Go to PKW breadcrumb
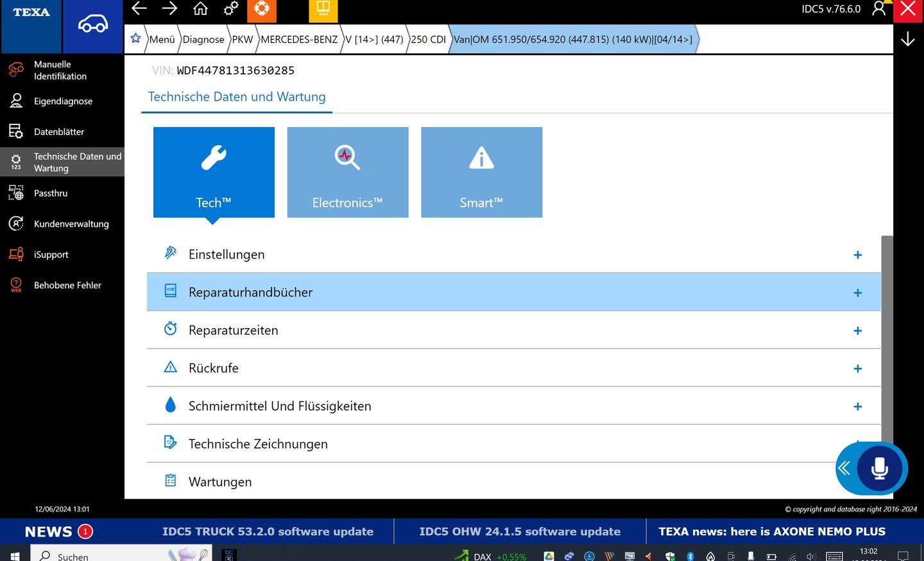The height and width of the screenshot is (561, 924). click(243, 39)
